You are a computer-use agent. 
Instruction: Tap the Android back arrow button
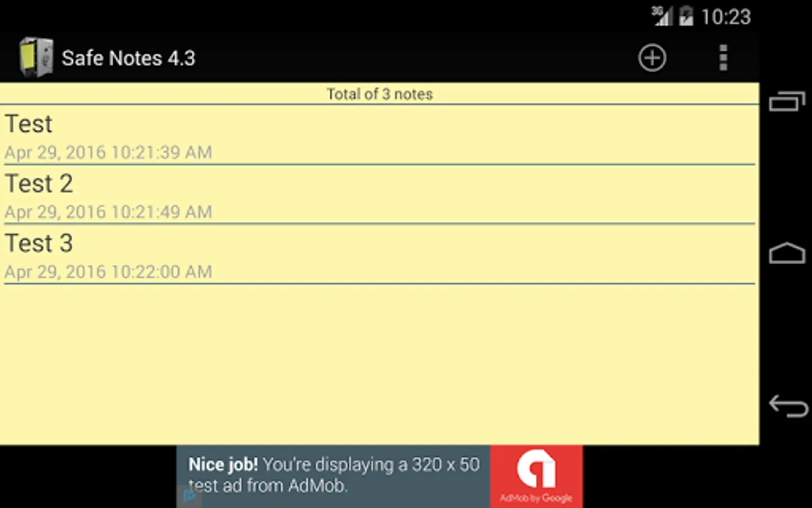[788, 406]
